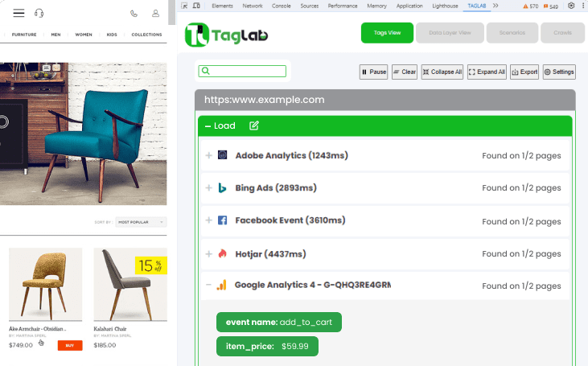Image resolution: width=588 pixels, height=366 pixels.
Task: Click the Bing Ads tag icon
Action: 222,187
